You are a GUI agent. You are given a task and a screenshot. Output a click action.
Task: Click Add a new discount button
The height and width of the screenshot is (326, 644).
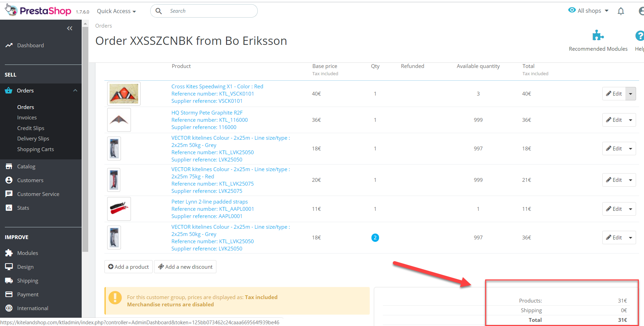(x=185, y=267)
